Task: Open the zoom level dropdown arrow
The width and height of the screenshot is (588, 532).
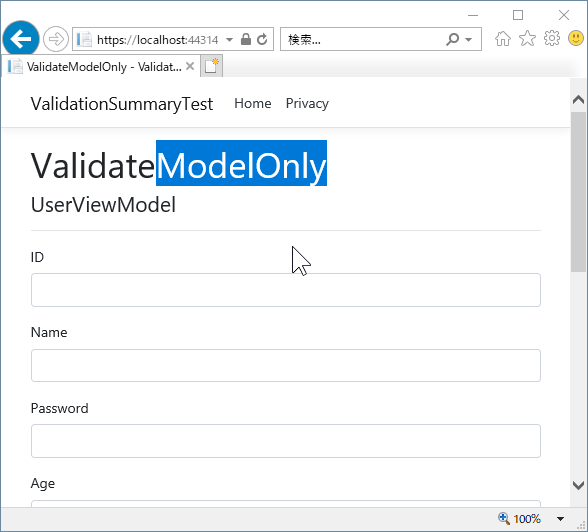Action: pos(560,519)
